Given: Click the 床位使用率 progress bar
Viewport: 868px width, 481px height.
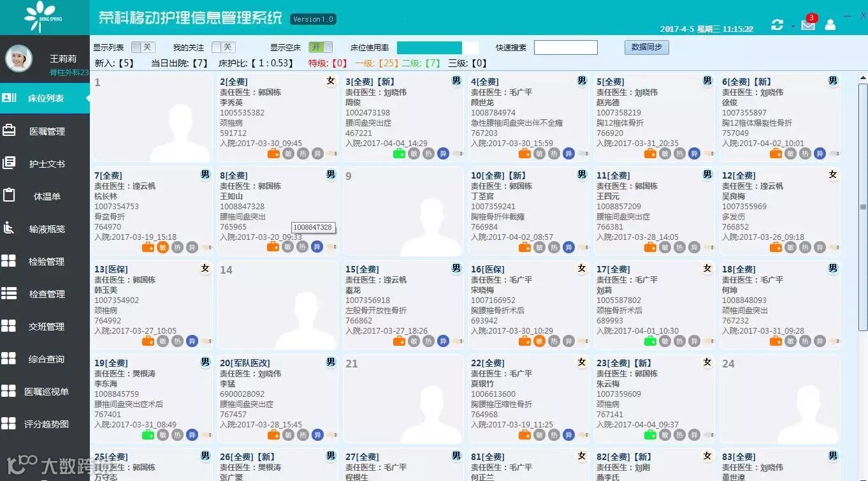Looking at the screenshot, I should (x=437, y=48).
